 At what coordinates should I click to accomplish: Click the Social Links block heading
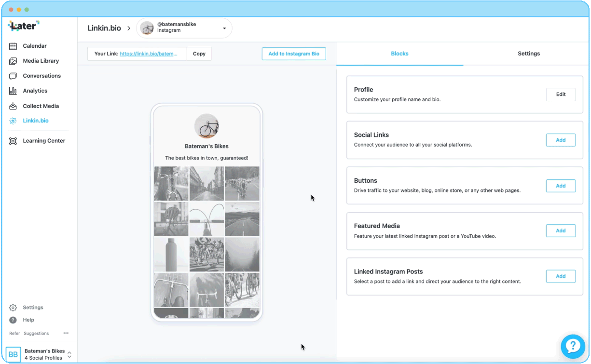click(x=371, y=135)
